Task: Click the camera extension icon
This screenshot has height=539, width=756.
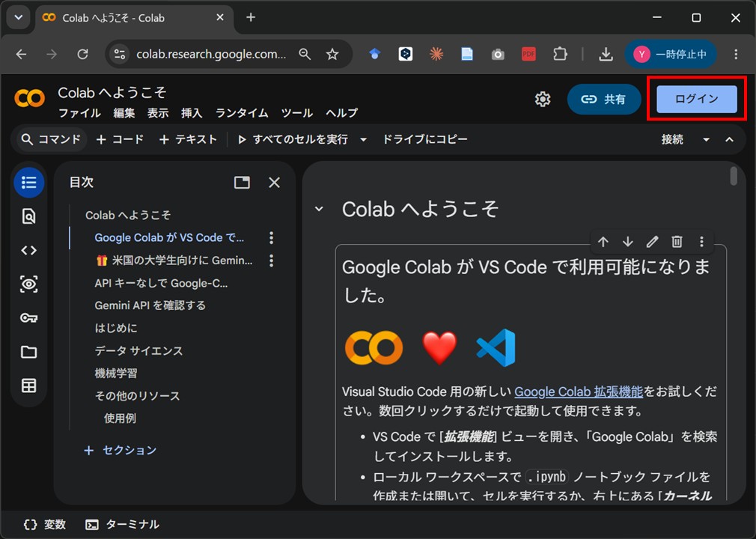Action: point(498,55)
